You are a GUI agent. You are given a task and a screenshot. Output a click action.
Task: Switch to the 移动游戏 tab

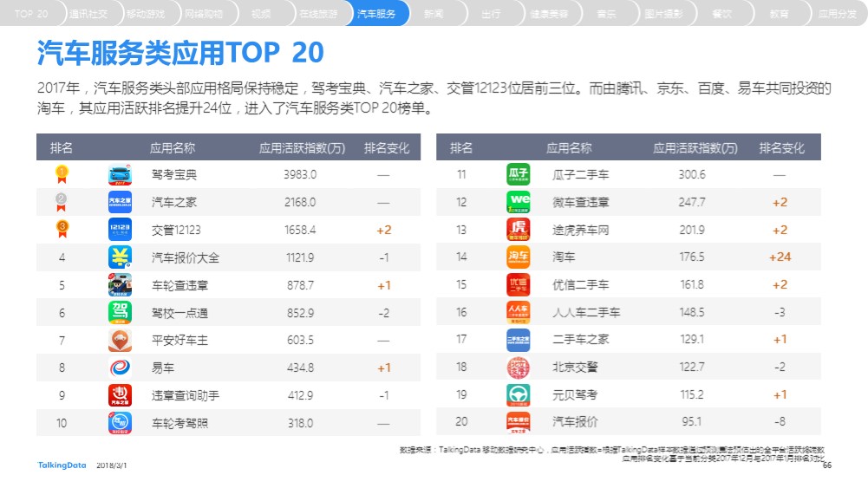[147, 14]
